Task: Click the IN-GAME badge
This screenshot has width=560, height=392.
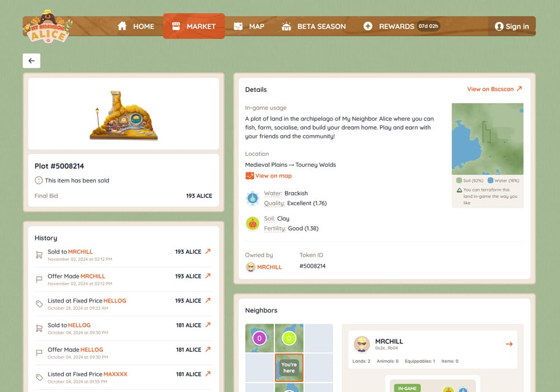Action: pos(407,388)
